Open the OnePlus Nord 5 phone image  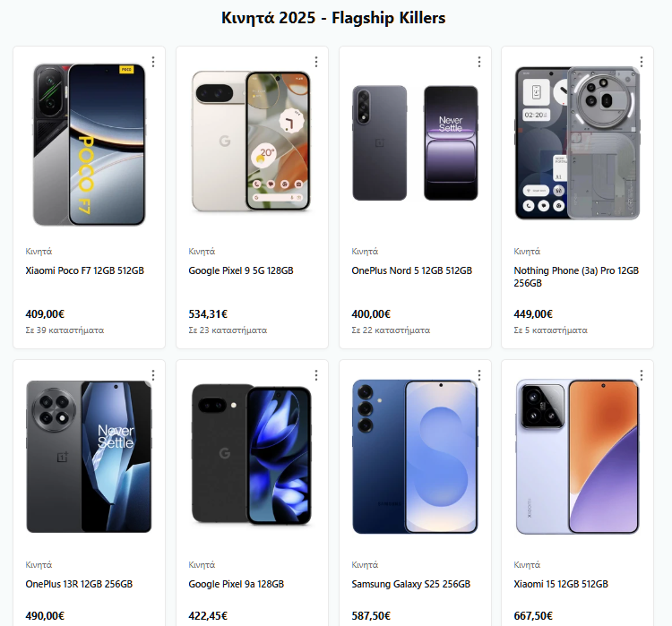415,143
